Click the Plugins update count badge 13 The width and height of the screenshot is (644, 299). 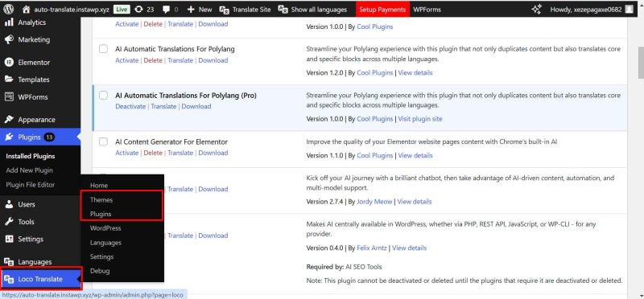[x=49, y=137]
